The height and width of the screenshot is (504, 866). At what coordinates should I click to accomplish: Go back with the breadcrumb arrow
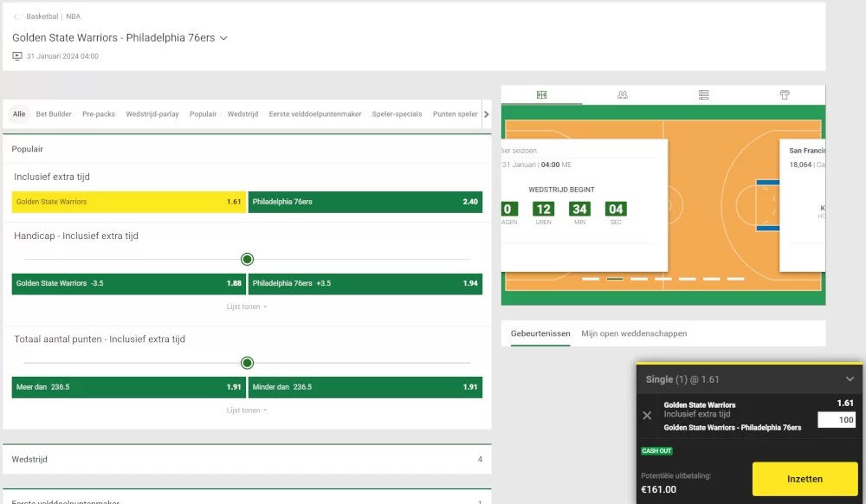click(x=16, y=16)
